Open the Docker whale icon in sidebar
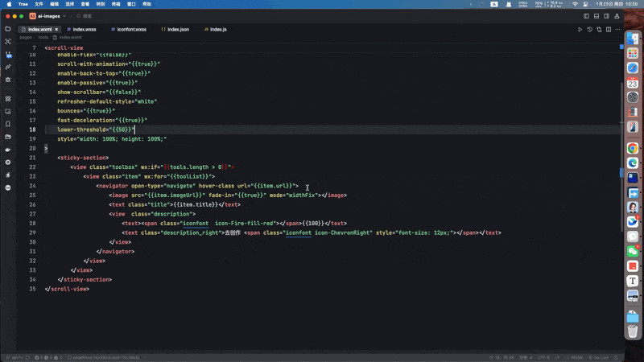 (x=8, y=150)
